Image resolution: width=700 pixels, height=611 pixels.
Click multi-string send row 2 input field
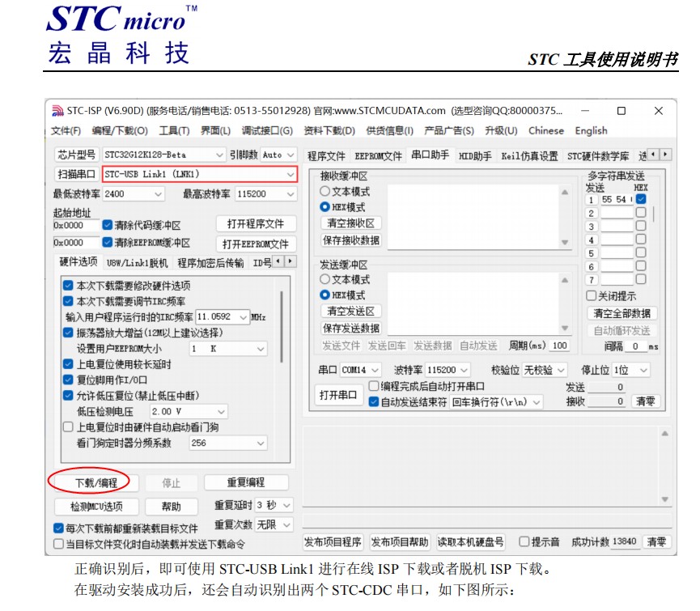click(x=617, y=213)
